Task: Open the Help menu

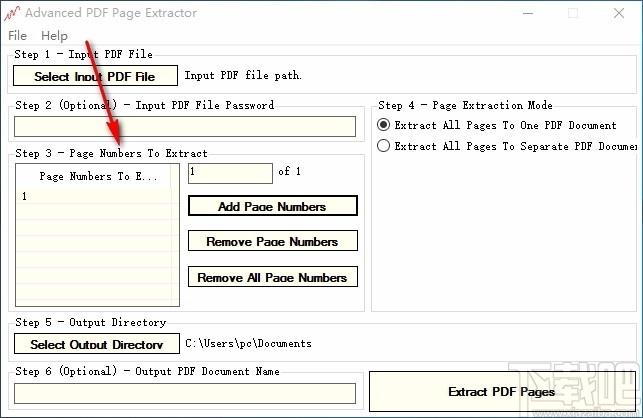Action: (x=54, y=36)
